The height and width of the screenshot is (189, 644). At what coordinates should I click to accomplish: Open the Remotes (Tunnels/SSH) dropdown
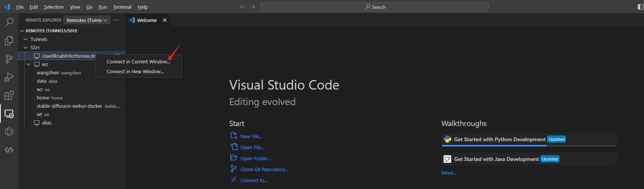(87, 20)
